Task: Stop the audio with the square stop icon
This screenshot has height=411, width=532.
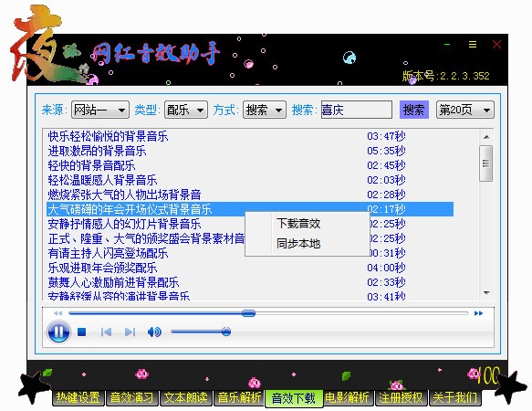Action: [x=81, y=332]
